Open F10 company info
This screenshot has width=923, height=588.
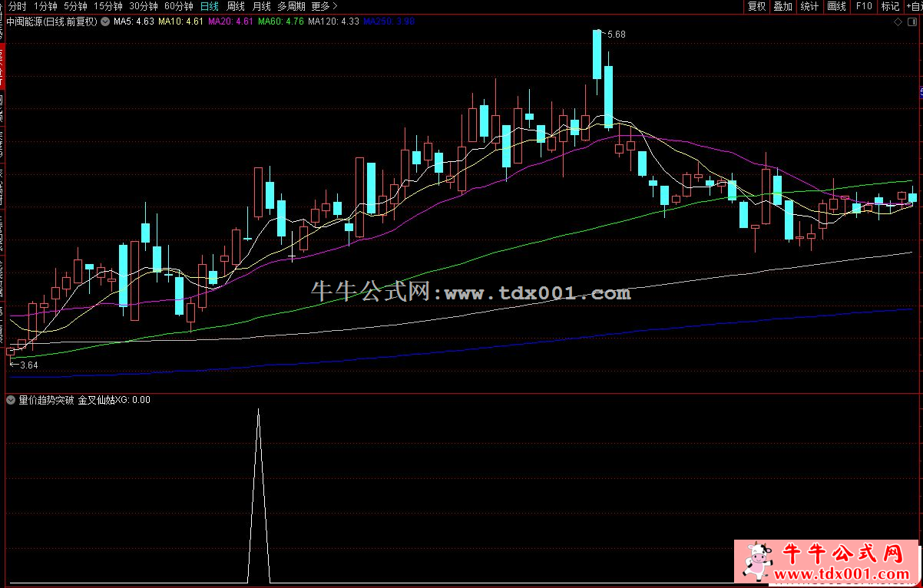864,6
